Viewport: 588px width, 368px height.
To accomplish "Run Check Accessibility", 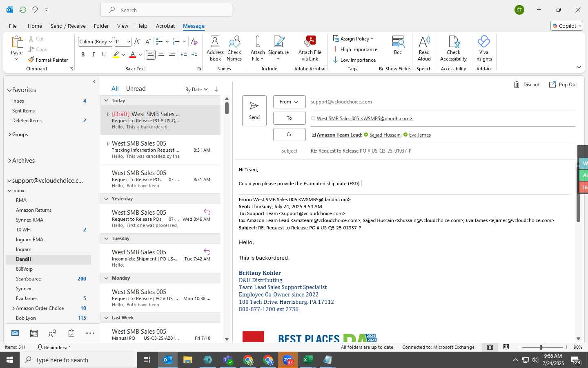I will coord(453,48).
